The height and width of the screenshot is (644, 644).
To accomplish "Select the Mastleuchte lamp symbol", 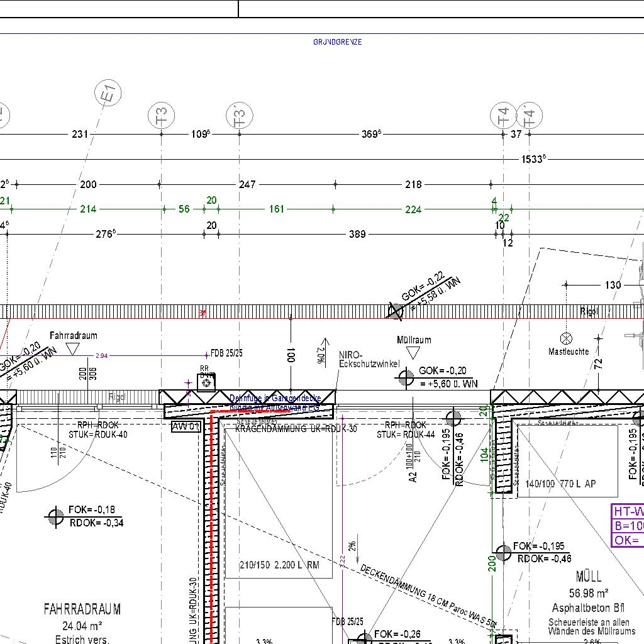I will tap(566, 338).
